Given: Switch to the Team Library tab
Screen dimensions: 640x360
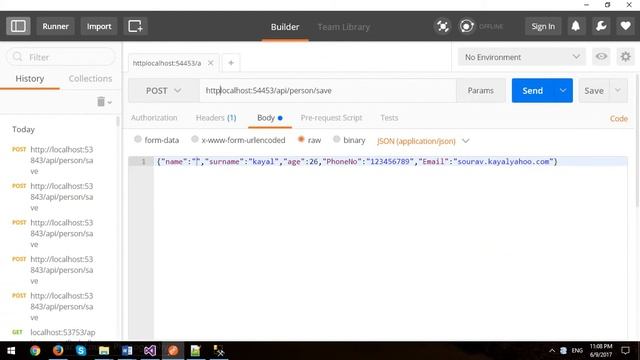Looking at the screenshot, I should [344, 27].
